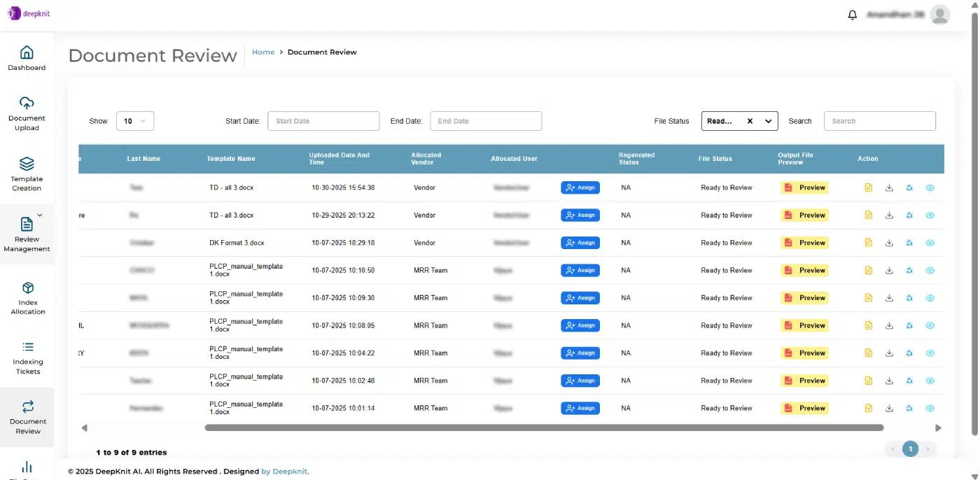Navigate to Home via the breadcrumb
This screenshot has height=480, width=980.
tap(263, 52)
